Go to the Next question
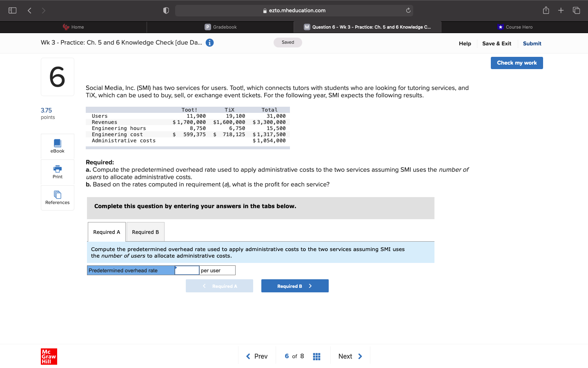 (x=350, y=357)
